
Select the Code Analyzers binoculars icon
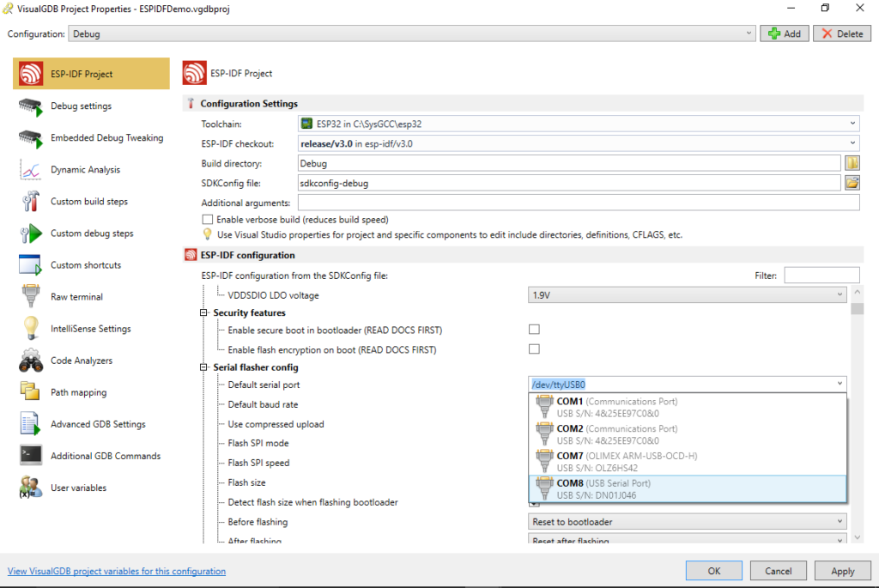tap(30, 361)
